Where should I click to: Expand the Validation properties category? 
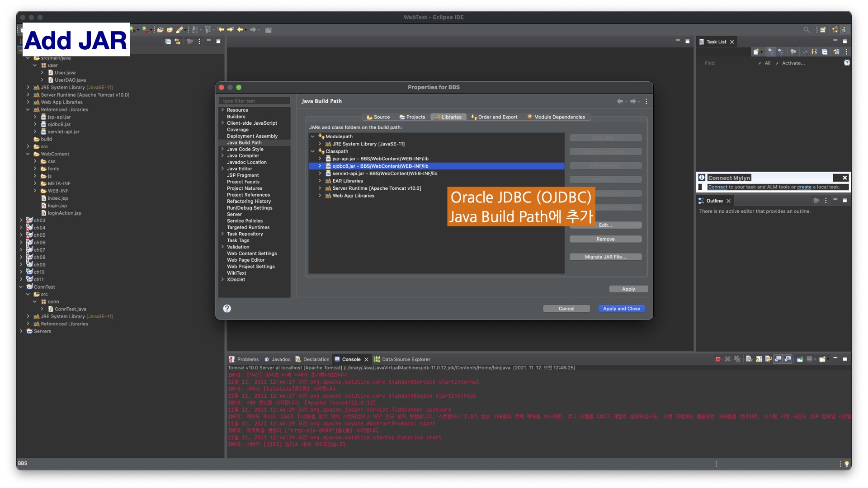tap(222, 247)
